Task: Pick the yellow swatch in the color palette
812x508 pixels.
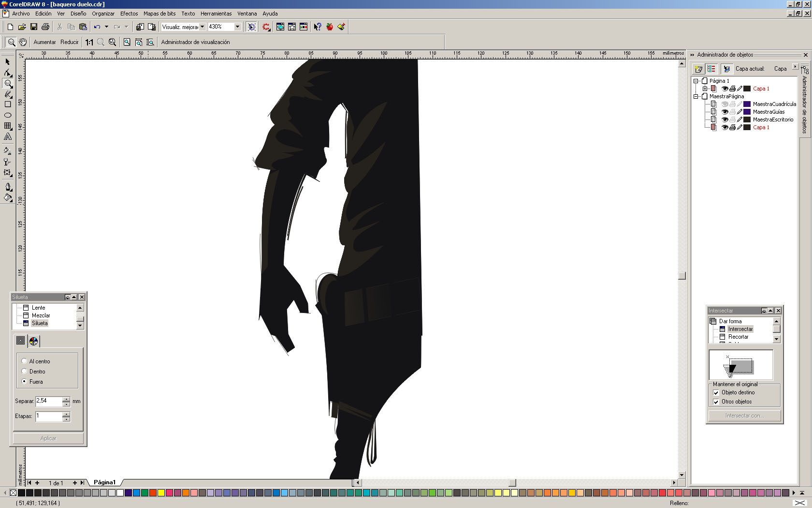Action: [161, 493]
